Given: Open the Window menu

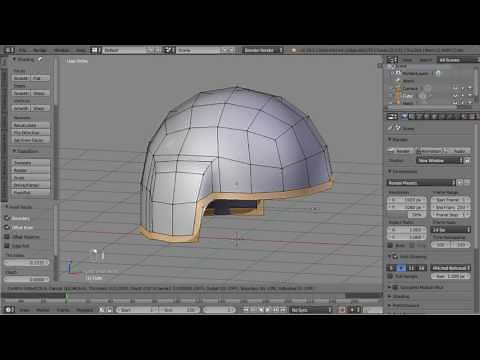Looking at the screenshot, I should pos(61,50).
